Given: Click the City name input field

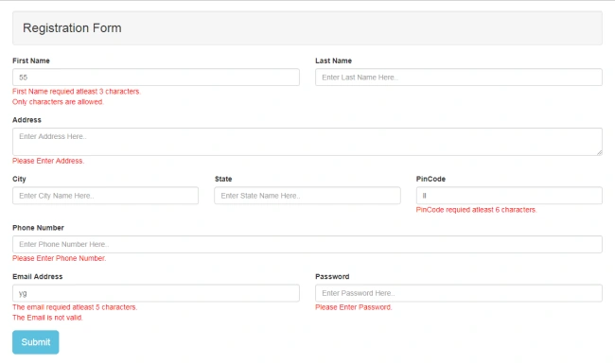Looking at the screenshot, I should [x=106, y=196].
